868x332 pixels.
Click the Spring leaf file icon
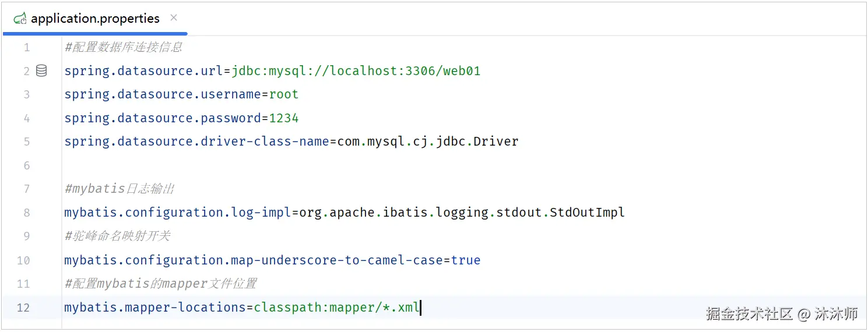[20, 19]
